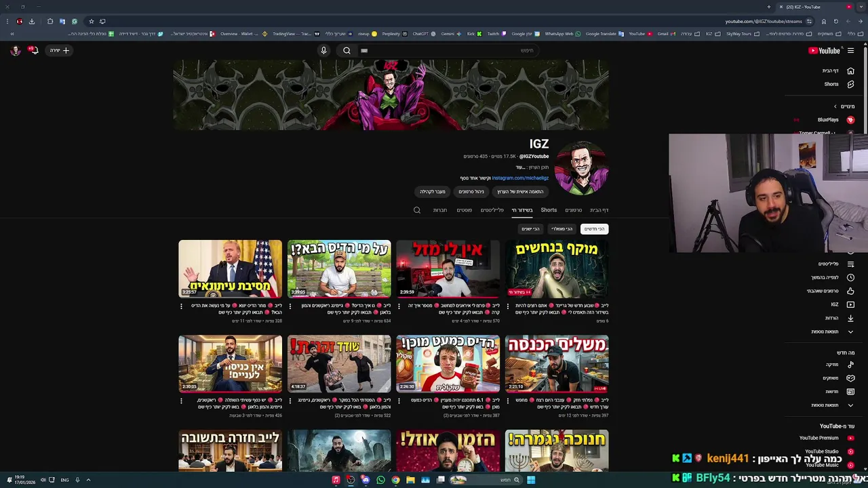Switch to the channel Home tab
The height and width of the screenshot is (488, 868).
tap(599, 210)
